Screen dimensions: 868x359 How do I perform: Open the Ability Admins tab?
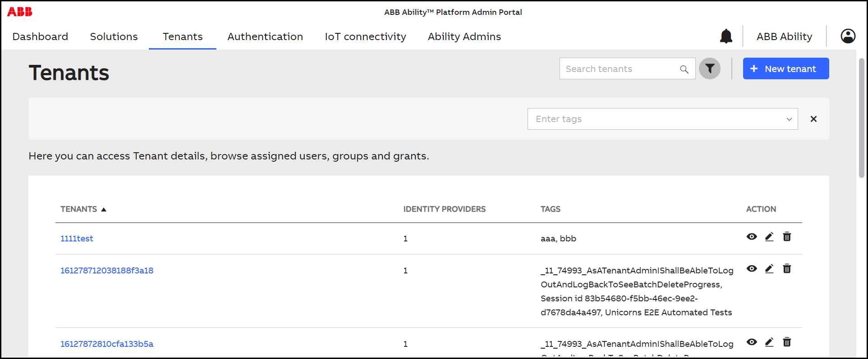point(464,36)
